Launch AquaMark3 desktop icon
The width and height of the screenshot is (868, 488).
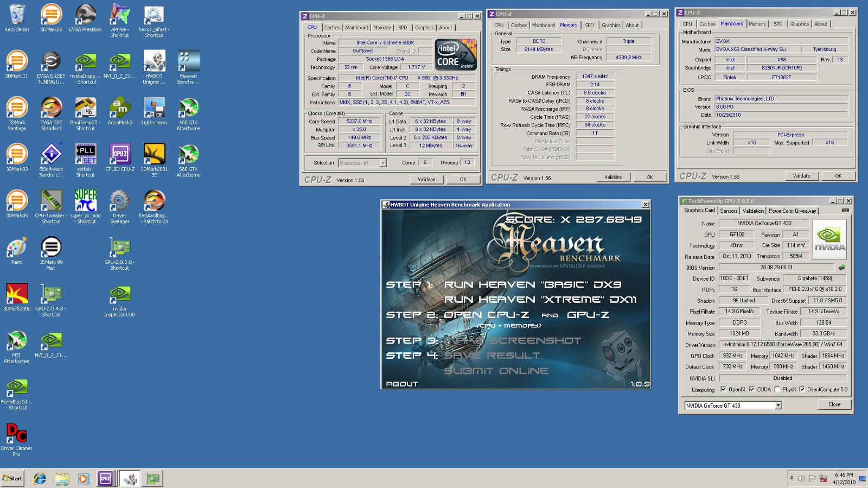119,111
